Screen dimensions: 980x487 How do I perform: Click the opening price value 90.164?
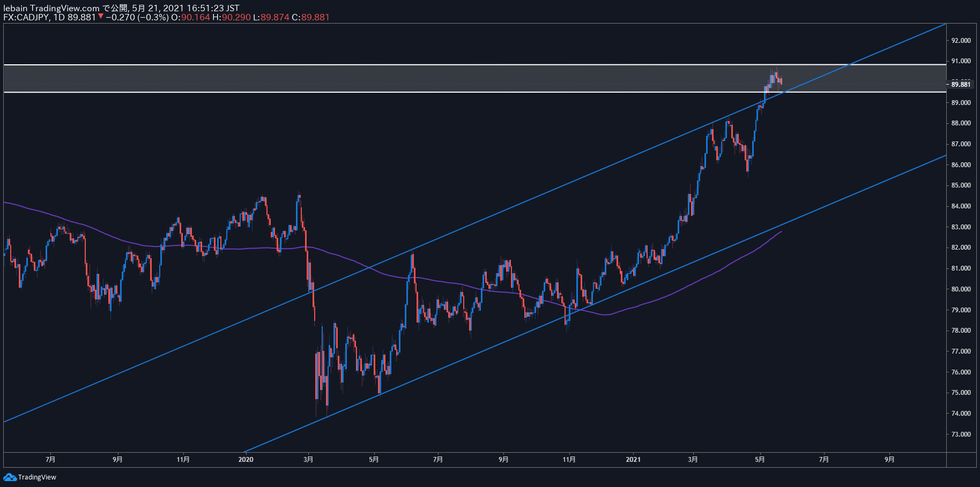click(x=196, y=17)
